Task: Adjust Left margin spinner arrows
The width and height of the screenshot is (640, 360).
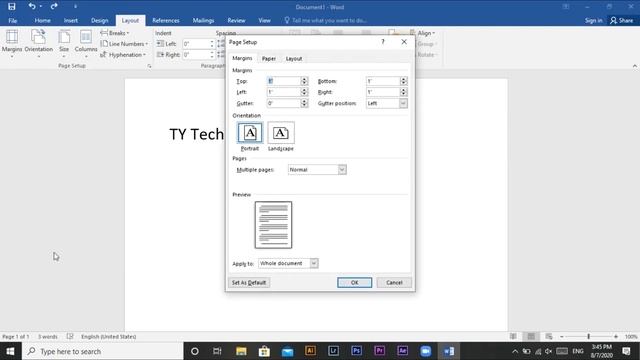Action: pos(304,92)
